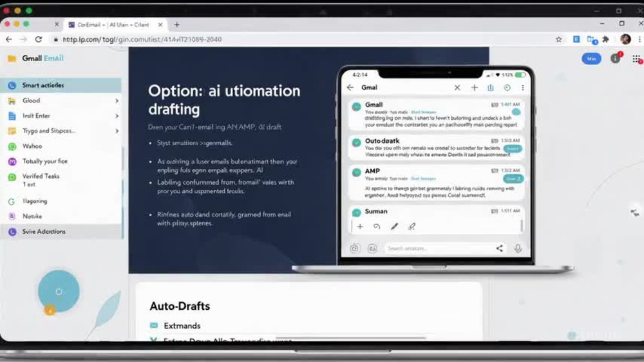
Task: Click the Auto-Drafts heading
Action: [180, 306]
